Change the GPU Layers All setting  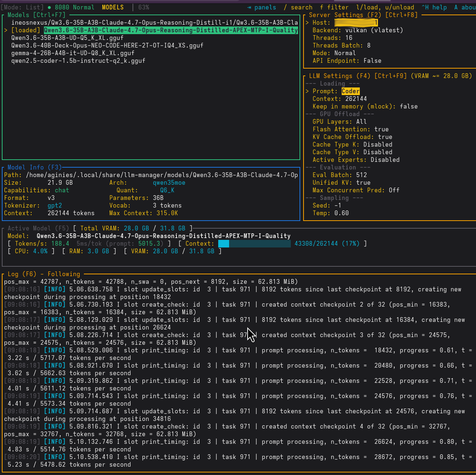(340, 122)
